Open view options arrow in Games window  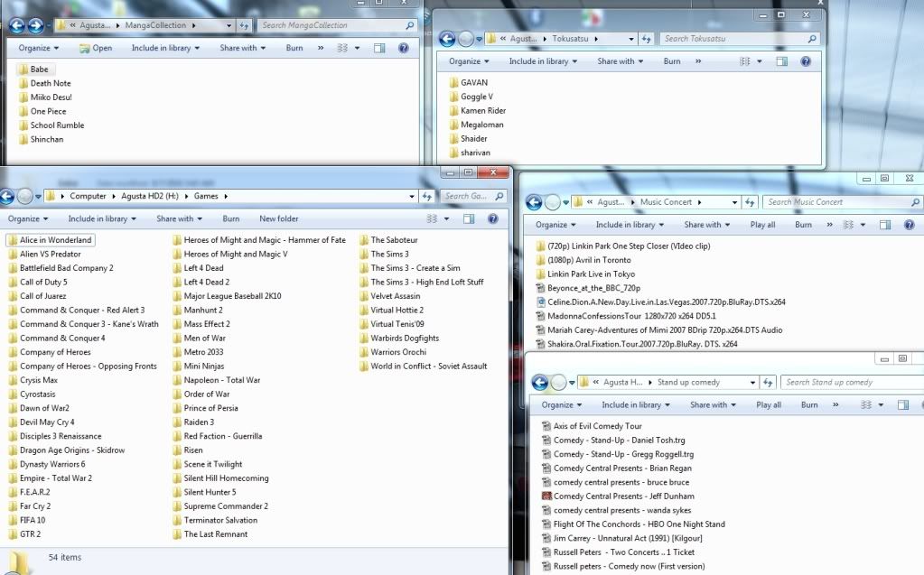(446, 219)
